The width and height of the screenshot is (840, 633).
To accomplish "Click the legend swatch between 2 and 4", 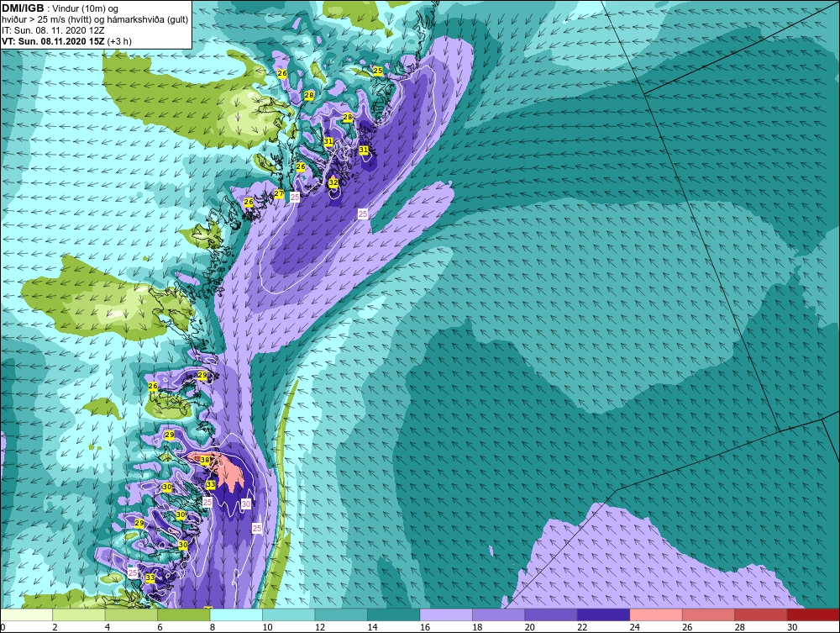I will click(79, 615).
